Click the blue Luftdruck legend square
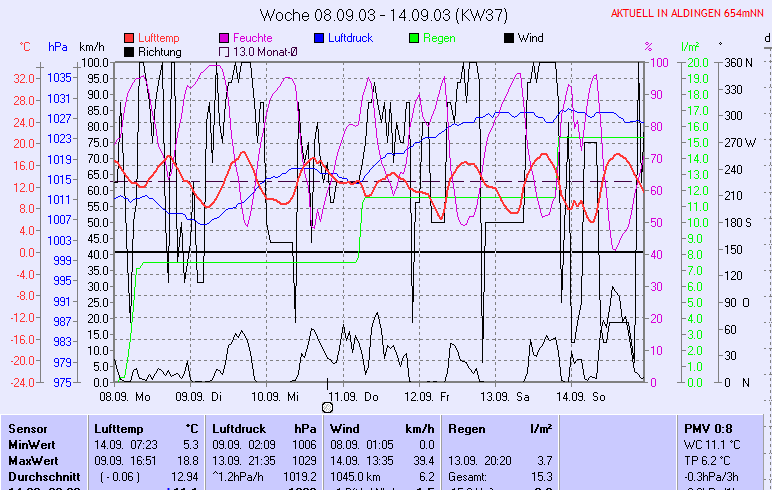The image size is (772, 490). (319, 38)
